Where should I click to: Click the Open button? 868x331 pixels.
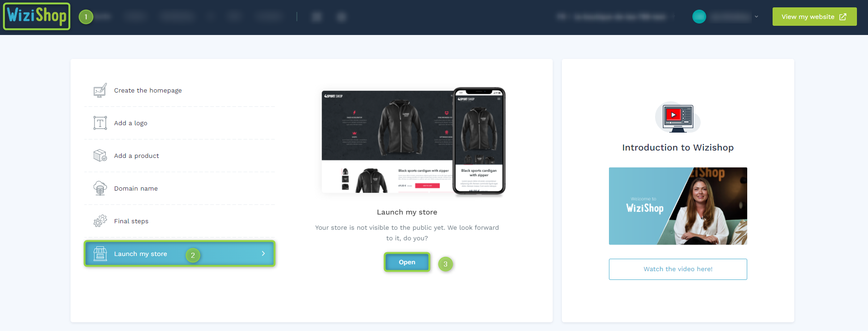[407, 262]
